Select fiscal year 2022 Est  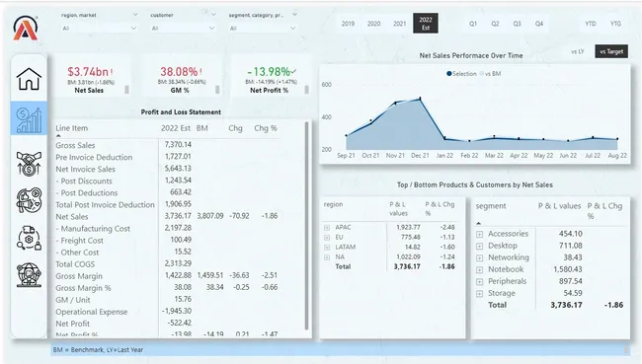pos(426,24)
